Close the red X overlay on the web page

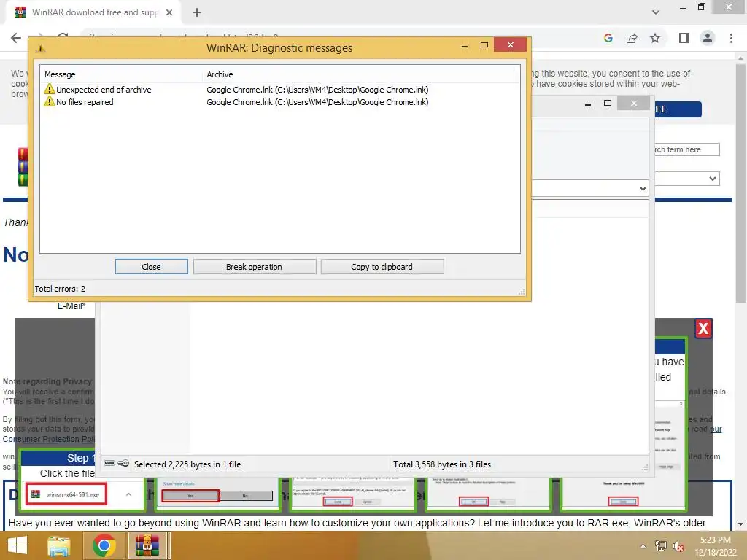click(703, 329)
